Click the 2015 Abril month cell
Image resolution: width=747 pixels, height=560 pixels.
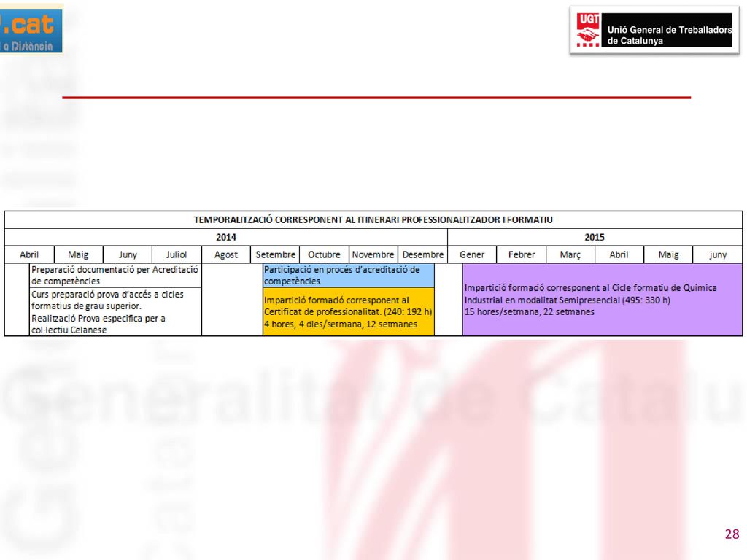tap(619, 254)
